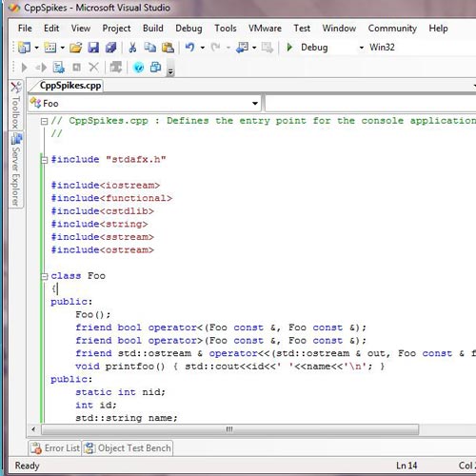Open the Edit menu
Image resolution: width=476 pixels, height=476 pixels.
[51, 29]
